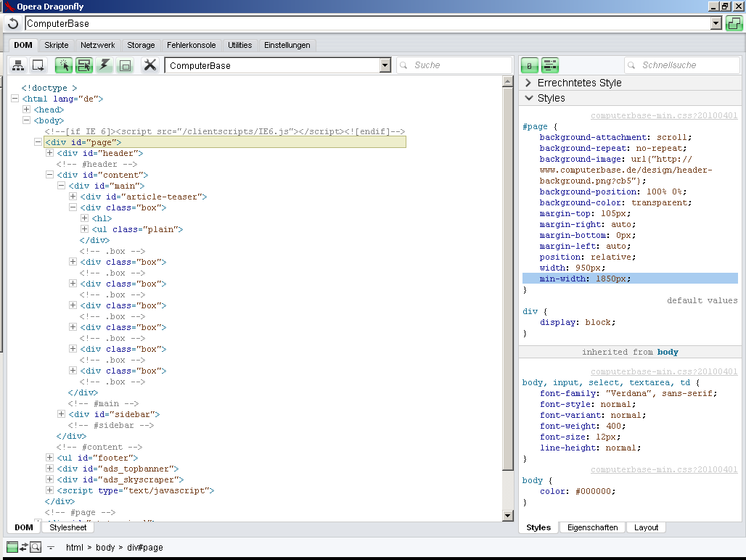Screen dimensions: 746x560
Task: Open the top ComputerBase window dropdown arrow
Action: click(716, 23)
